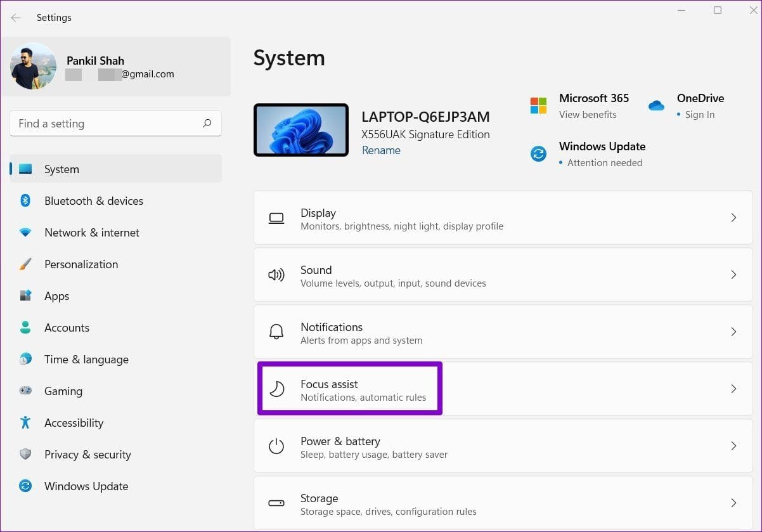The image size is (762, 532).
Task: Open the Gaming label in the sidebar
Action: tap(63, 391)
